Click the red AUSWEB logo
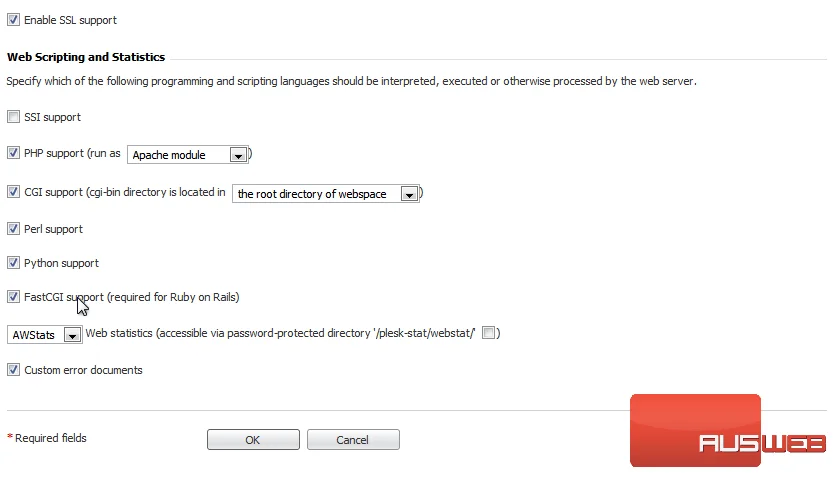This screenshot has height=480, width=840. tap(727, 431)
